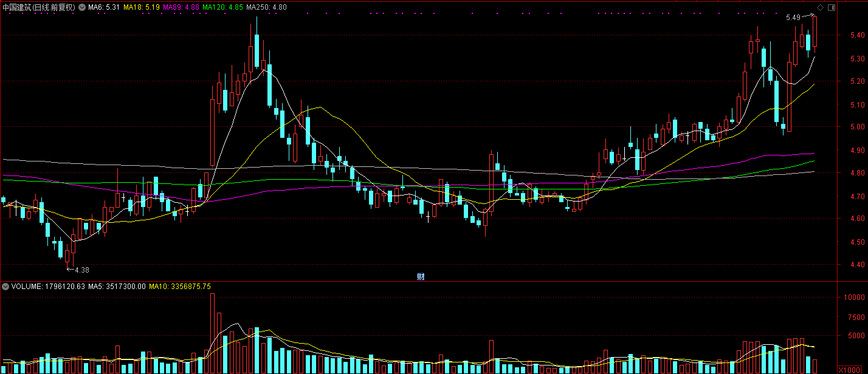Toggle the side panel icon at top right
The image size is (868, 374).
[831, 7]
